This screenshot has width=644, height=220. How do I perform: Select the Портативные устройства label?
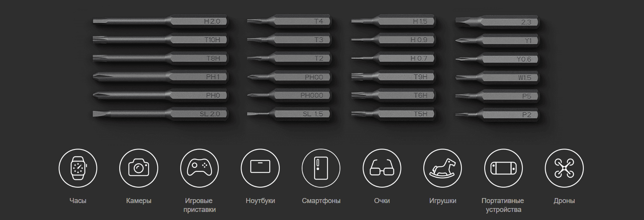pos(503,205)
